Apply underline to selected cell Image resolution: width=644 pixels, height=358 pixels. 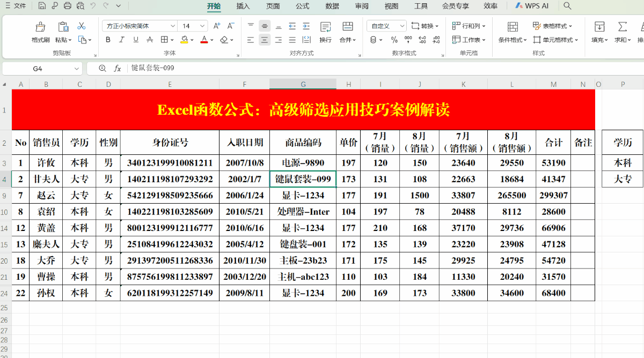click(135, 40)
